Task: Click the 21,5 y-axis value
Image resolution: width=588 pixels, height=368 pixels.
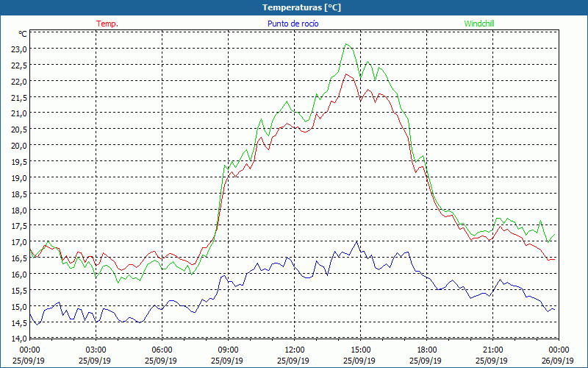Action: click(20, 98)
